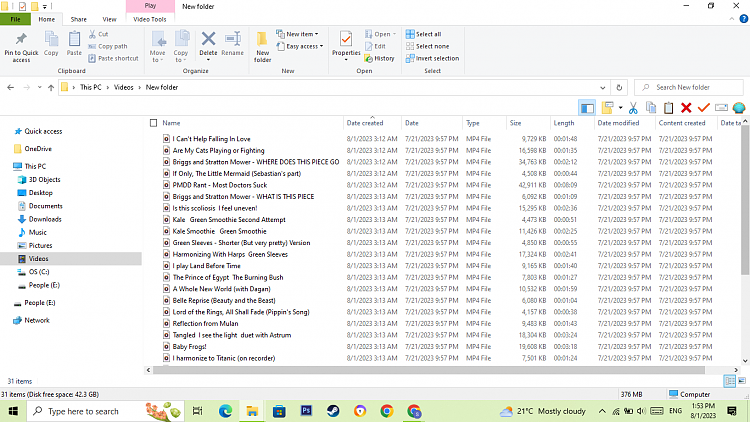The image size is (750, 422).
Task: Open Photoshop from the taskbar
Action: 306,410
